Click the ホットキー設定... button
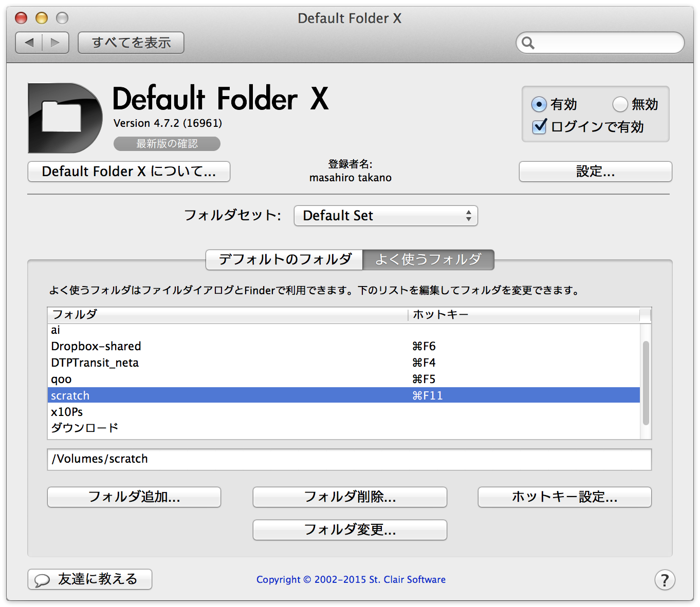The width and height of the screenshot is (700, 607). 565,497
